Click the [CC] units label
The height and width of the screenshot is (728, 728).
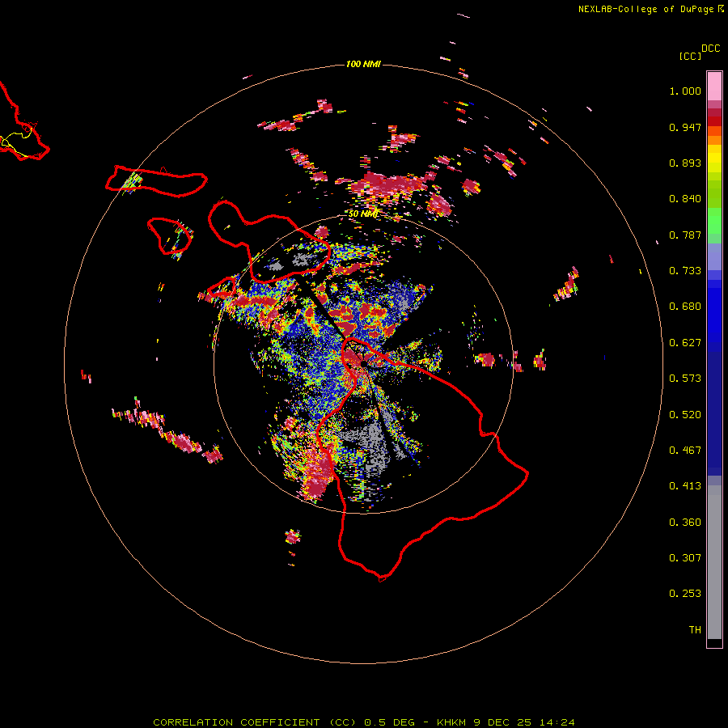[690, 56]
